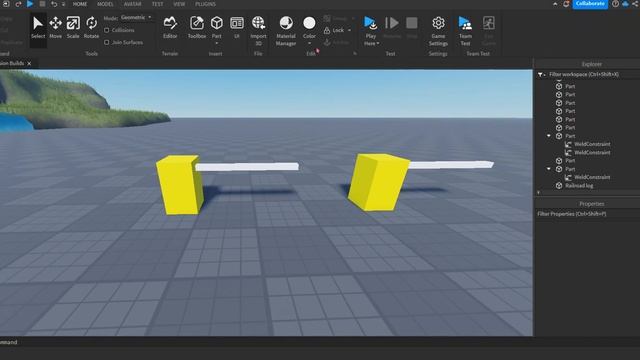The height and width of the screenshot is (360, 640).
Task: Click the Explorer panel title
Action: (x=591, y=64)
